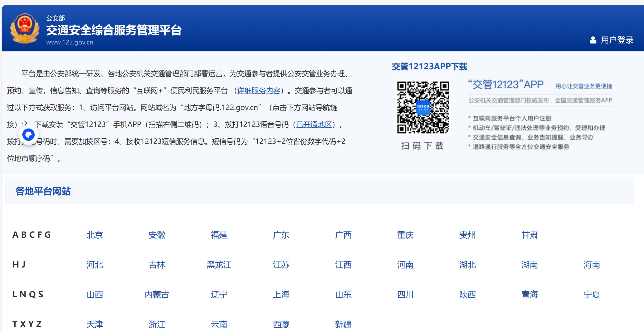Screen dimensions: 644x332
Task: Open the 详细服务内容 hyperlink
Action: [259, 91]
